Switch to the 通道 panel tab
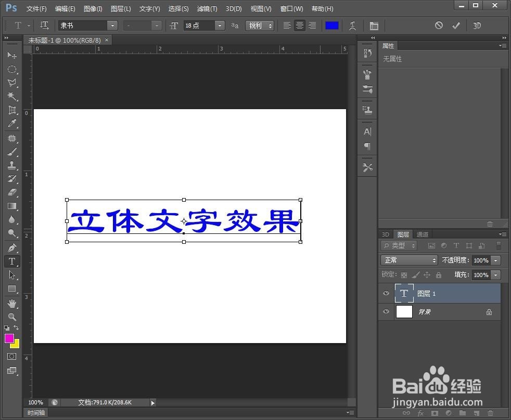This screenshot has height=420, width=511. tap(422, 234)
